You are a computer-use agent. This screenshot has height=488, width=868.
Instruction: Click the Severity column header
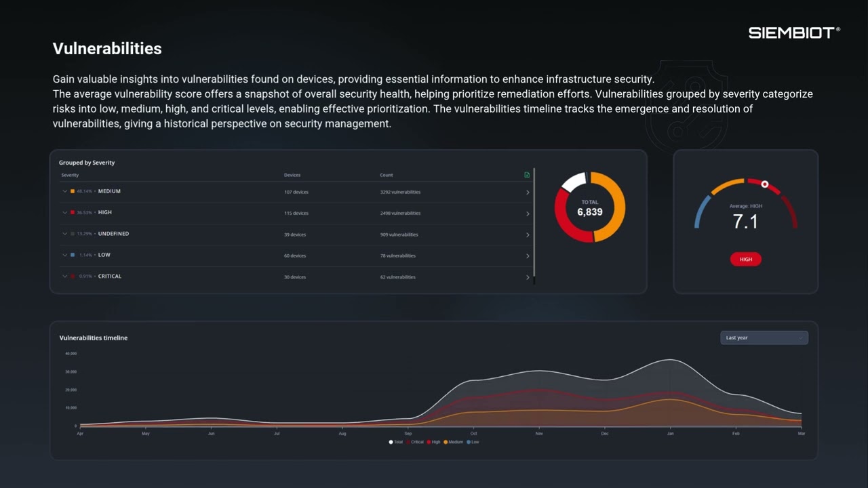coord(70,175)
